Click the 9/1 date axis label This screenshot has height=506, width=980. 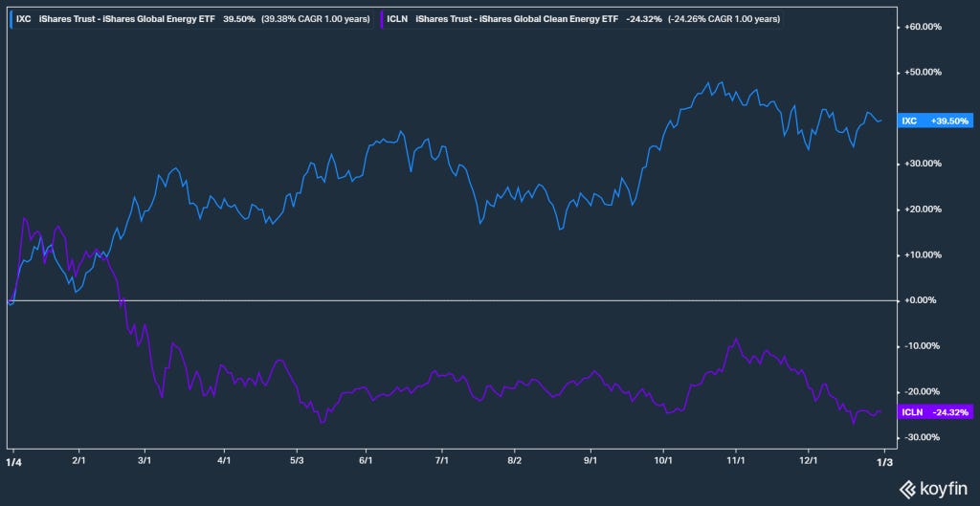[x=590, y=461]
